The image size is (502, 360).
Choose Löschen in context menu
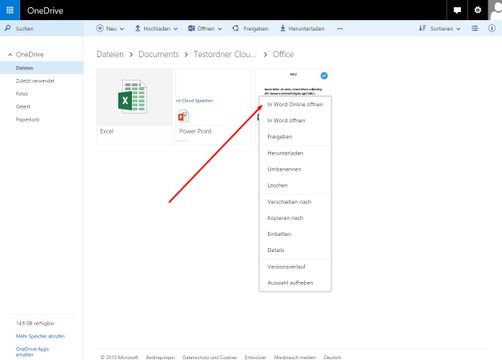tap(295, 185)
